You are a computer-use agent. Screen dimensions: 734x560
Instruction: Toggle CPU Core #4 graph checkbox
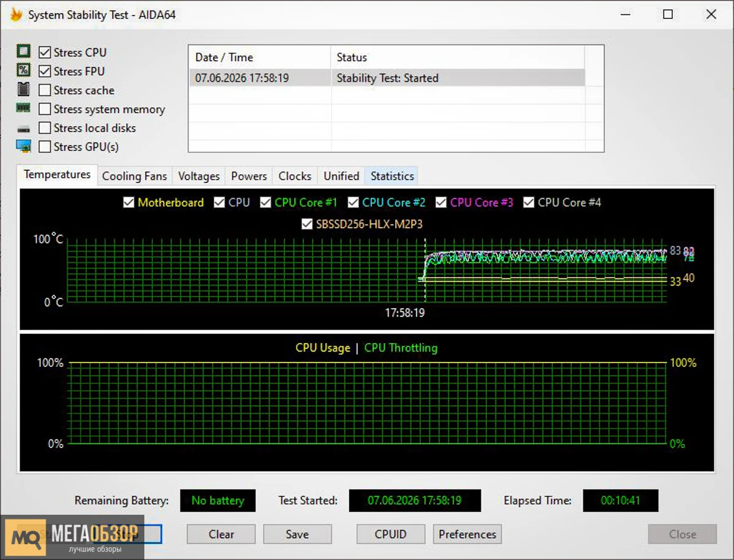coord(528,202)
